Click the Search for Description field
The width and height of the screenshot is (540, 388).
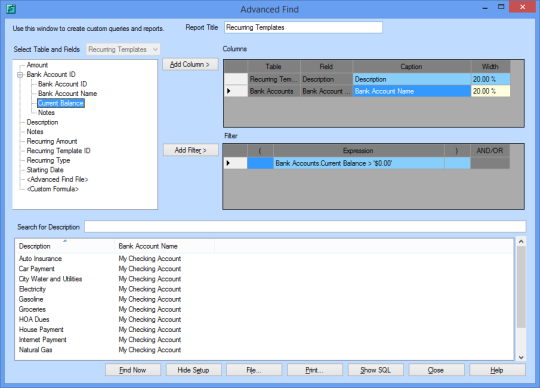tap(305, 227)
